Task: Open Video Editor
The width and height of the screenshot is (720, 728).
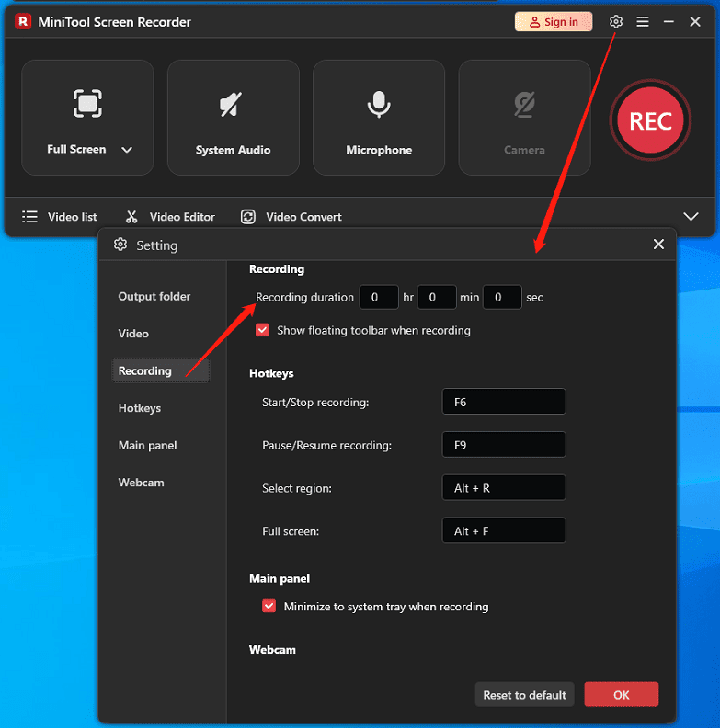Action: click(182, 217)
